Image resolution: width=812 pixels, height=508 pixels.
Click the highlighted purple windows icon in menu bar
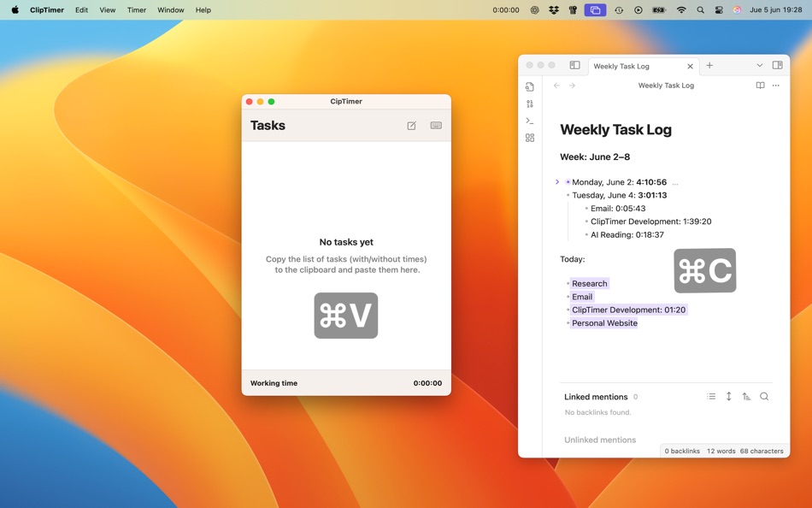click(x=595, y=10)
